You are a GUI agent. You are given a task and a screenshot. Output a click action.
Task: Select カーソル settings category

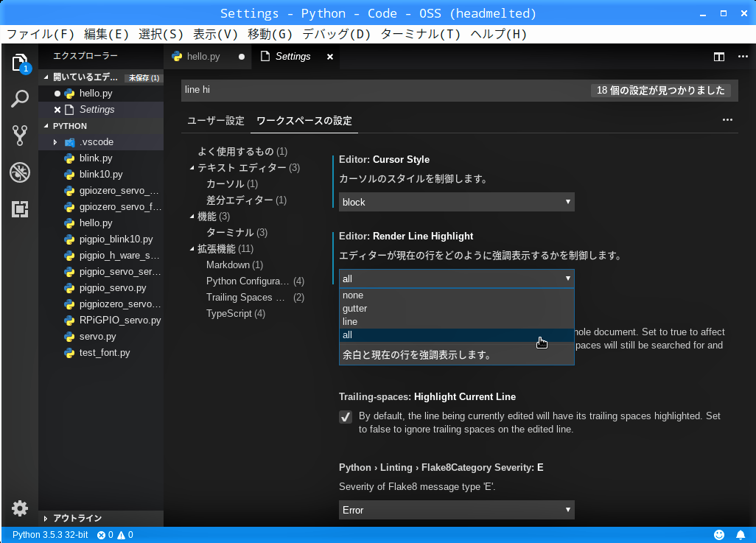[232, 184]
